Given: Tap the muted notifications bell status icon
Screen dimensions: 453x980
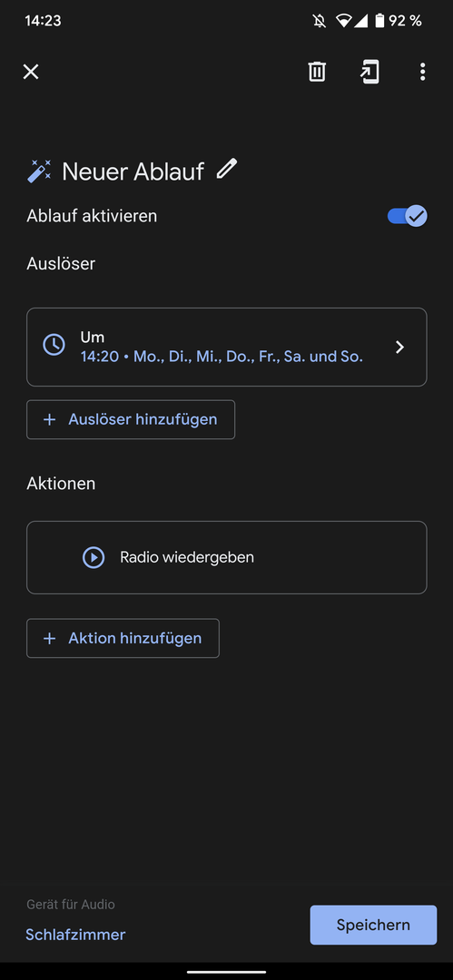Looking at the screenshot, I should click(320, 21).
